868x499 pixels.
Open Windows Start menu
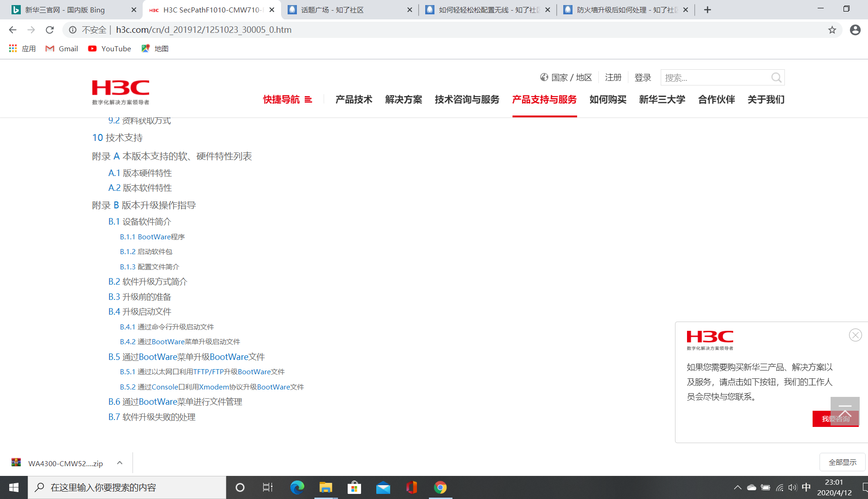[14, 487]
